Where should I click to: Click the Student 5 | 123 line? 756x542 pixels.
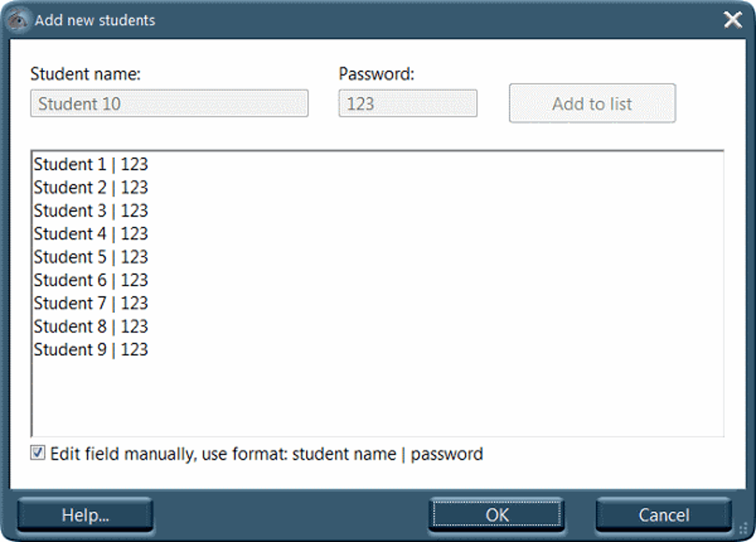[90, 257]
